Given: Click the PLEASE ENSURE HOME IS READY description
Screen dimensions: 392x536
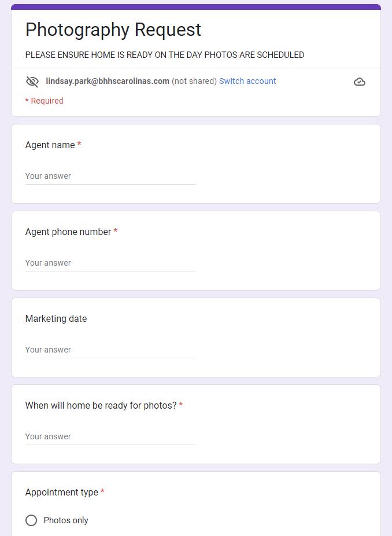Looking at the screenshot, I should click(165, 55).
